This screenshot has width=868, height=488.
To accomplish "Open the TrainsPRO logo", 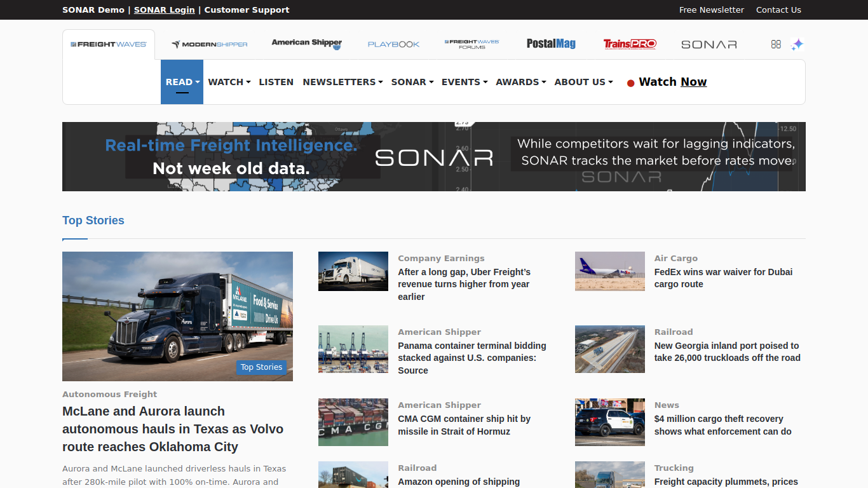I will 630,44.
